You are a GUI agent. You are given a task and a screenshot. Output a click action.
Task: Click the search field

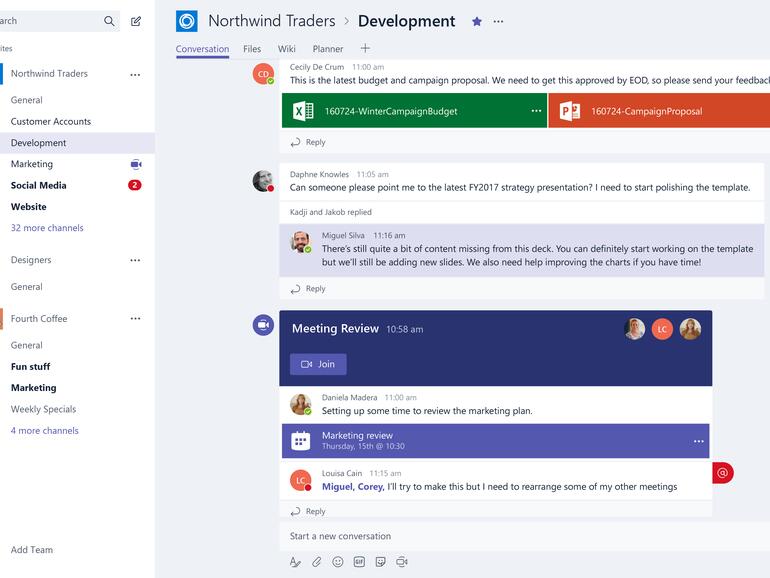[x=59, y=21]
